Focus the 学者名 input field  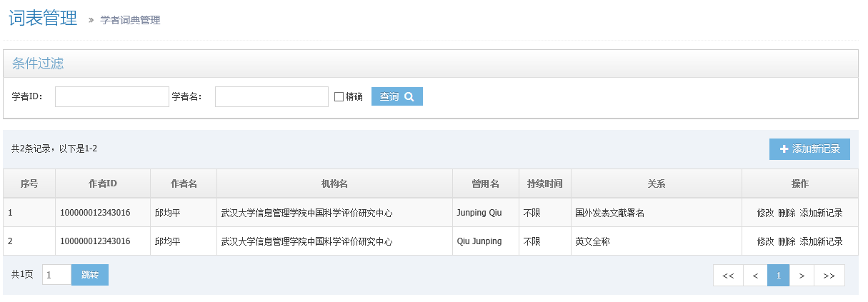click(x=271, y=96)
